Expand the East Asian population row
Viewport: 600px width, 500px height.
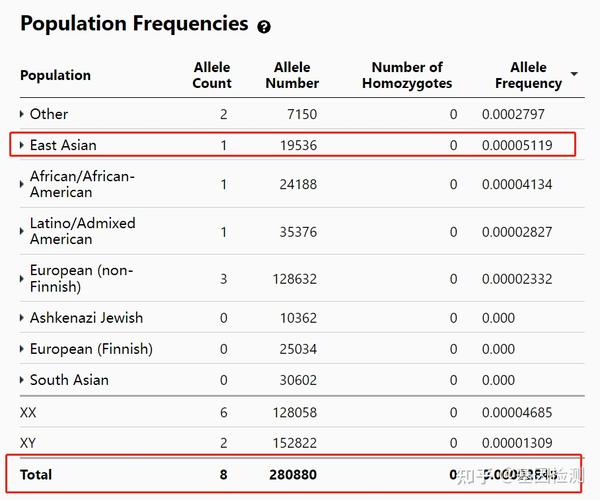(x=22, y=146)
